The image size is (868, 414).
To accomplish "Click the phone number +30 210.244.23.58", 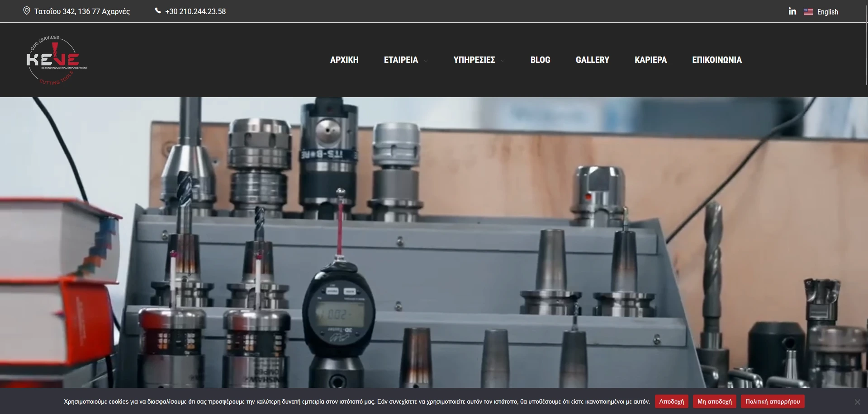I will [195, 11].
